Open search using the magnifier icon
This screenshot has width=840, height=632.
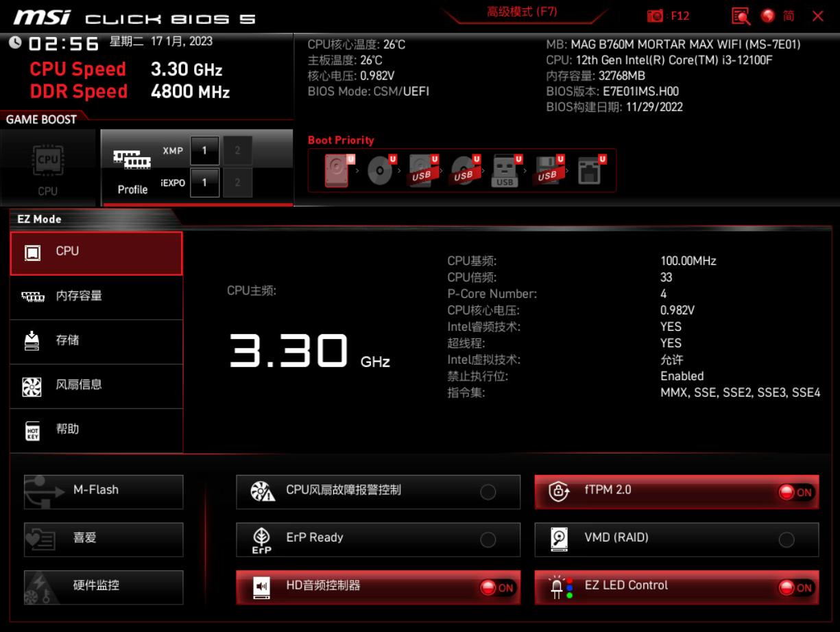pyautogui.click(x=740, y=15)
